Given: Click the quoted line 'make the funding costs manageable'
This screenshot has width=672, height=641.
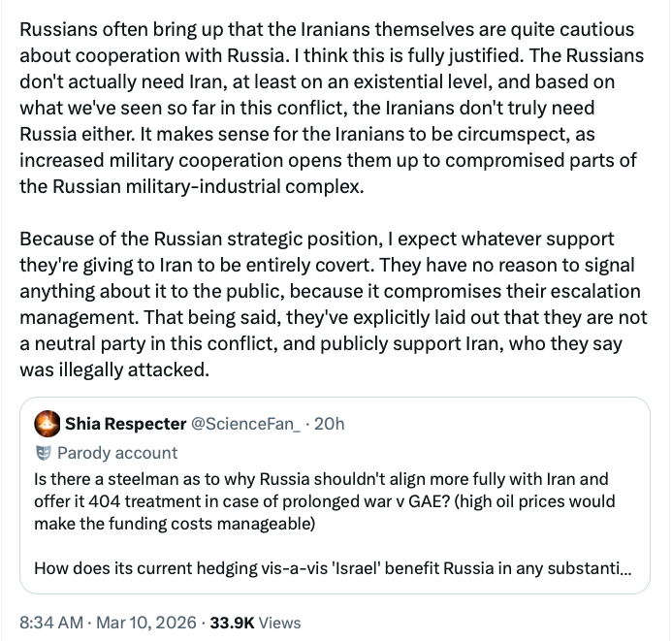Looking at the screenshot, I should [x=160, y=524].
